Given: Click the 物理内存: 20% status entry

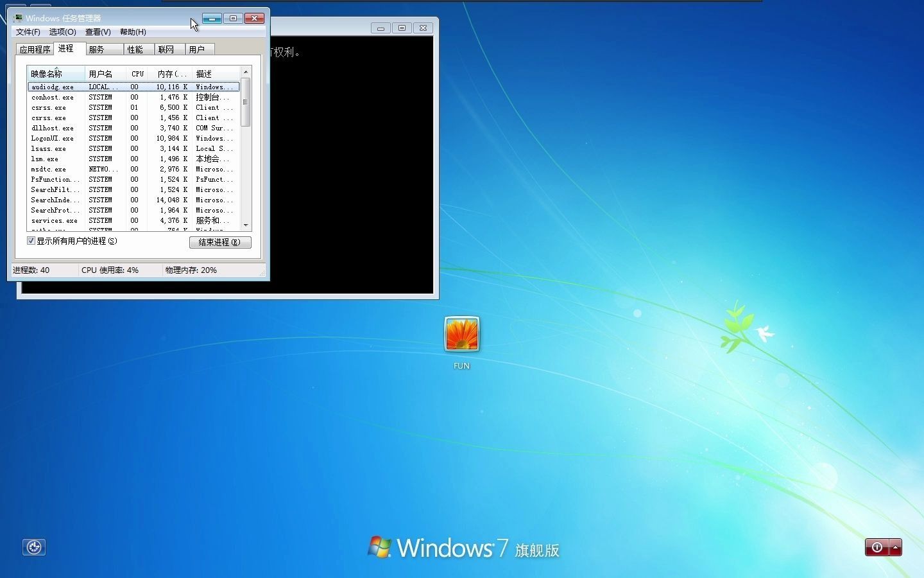Looking at the screenshot, I should [x=191, y=270].
